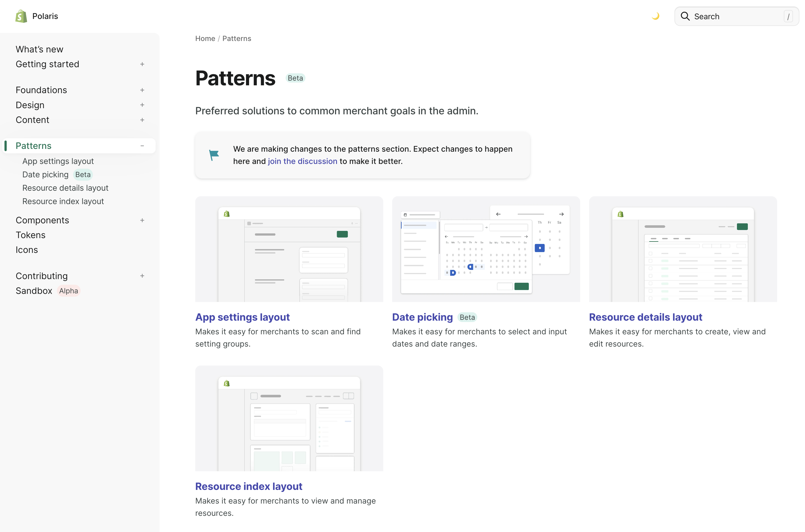Expand the Components section

142,220
